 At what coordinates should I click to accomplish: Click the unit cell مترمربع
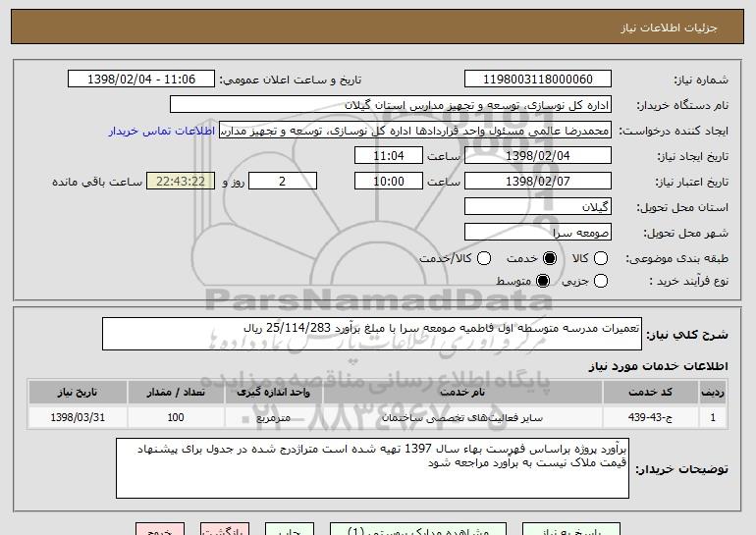(x=273, y=417)
